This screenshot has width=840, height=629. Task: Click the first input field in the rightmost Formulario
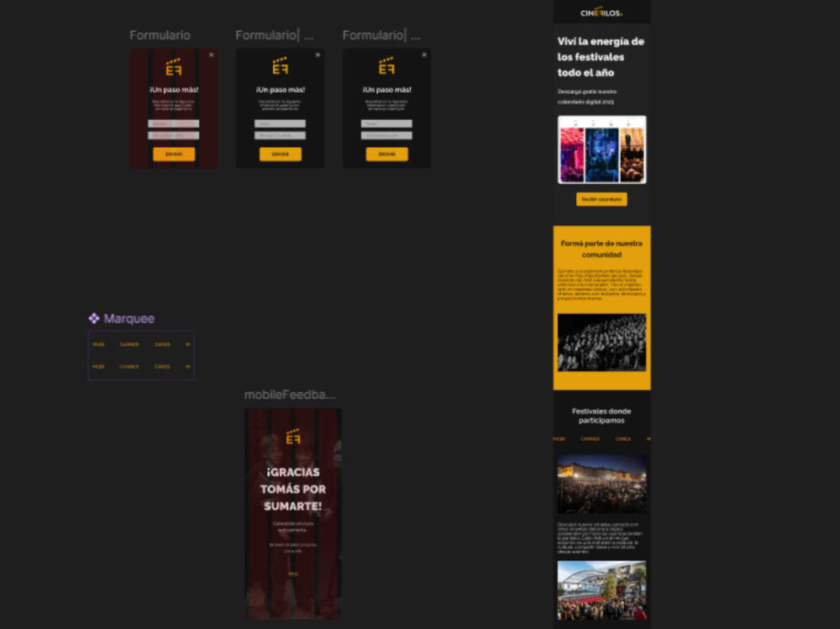(386, 123)
